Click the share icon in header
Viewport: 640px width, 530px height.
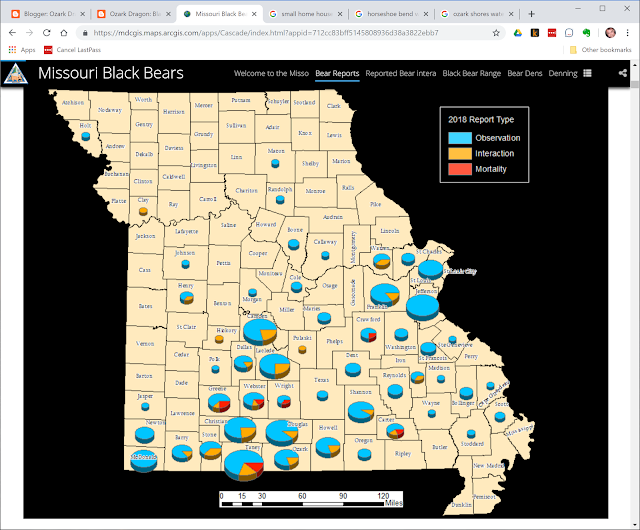pyautogui.click(x=622, y=73)
